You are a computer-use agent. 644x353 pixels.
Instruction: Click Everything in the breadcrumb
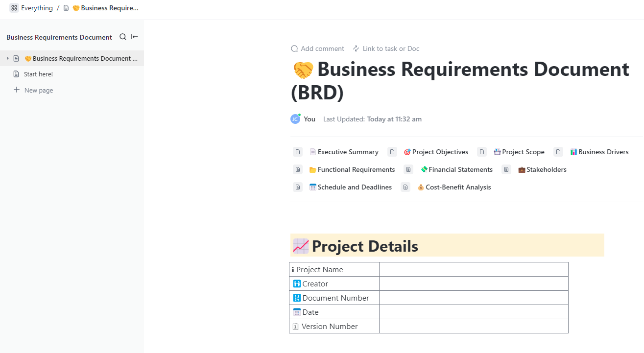tap(37, 8)
